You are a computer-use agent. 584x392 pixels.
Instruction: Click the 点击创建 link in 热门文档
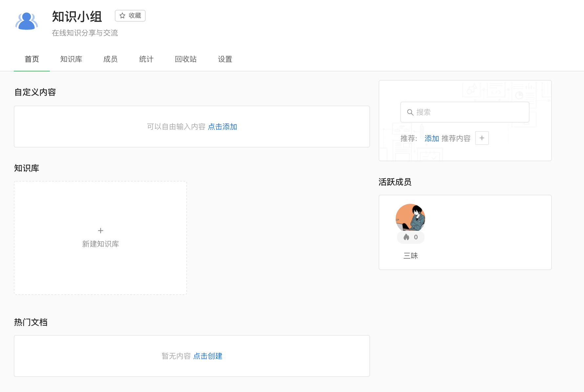coord(208,356)
